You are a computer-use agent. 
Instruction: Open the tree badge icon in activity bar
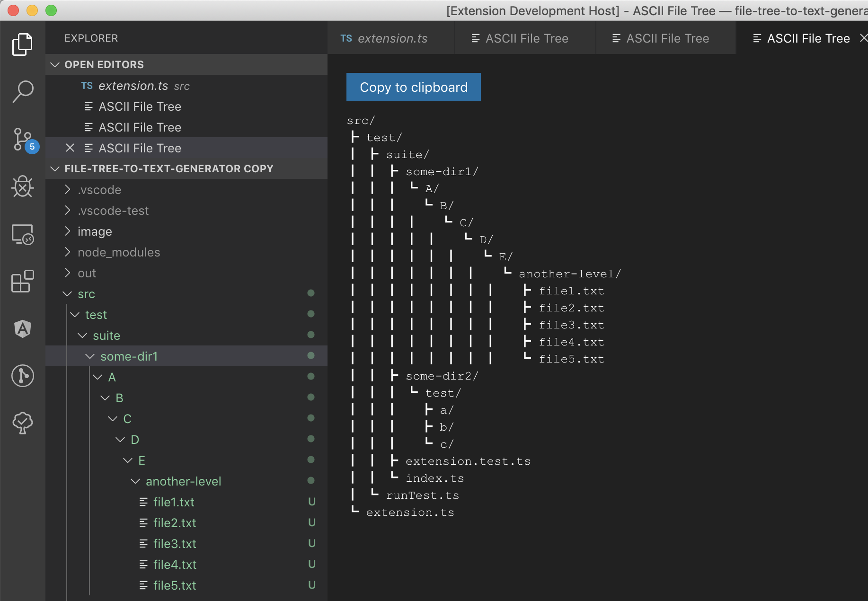(22, 423)
